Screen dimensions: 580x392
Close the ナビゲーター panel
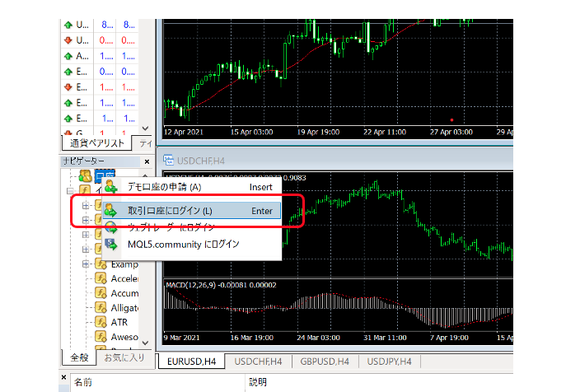147,161
